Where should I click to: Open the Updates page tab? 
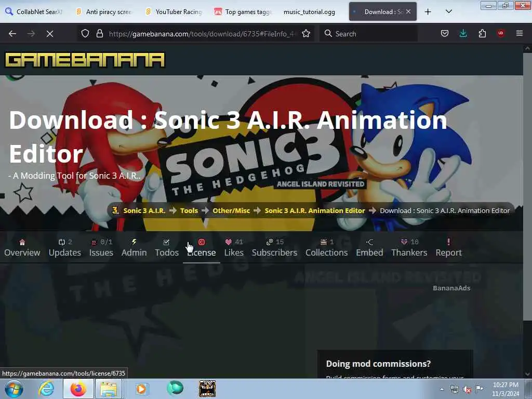(x=65, y=248)
